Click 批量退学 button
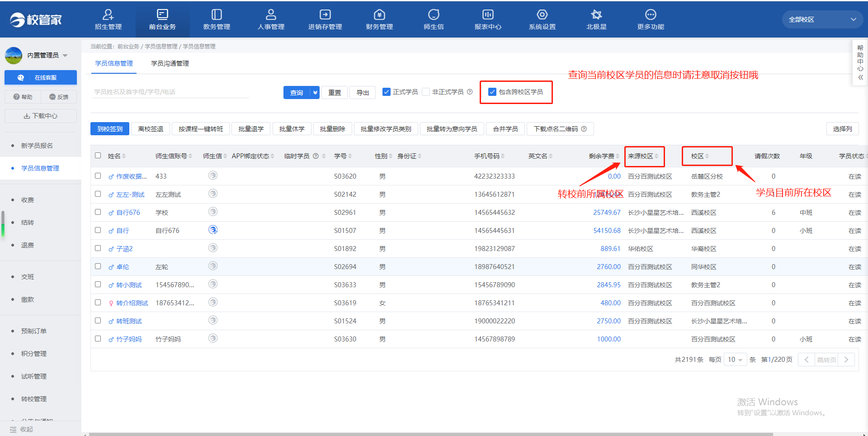The height and width of the screenshot is (436, 868). tap(251, 129)
